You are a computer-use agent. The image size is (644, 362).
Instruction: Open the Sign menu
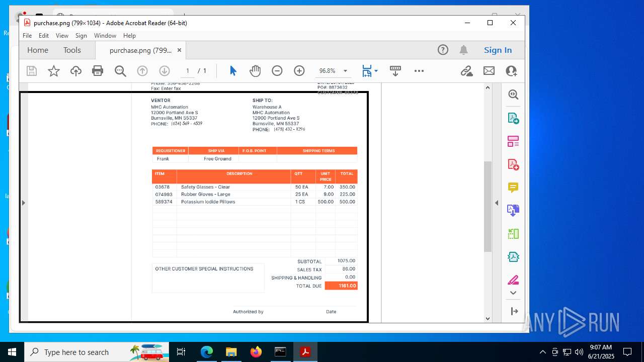(x=81, y=36)
